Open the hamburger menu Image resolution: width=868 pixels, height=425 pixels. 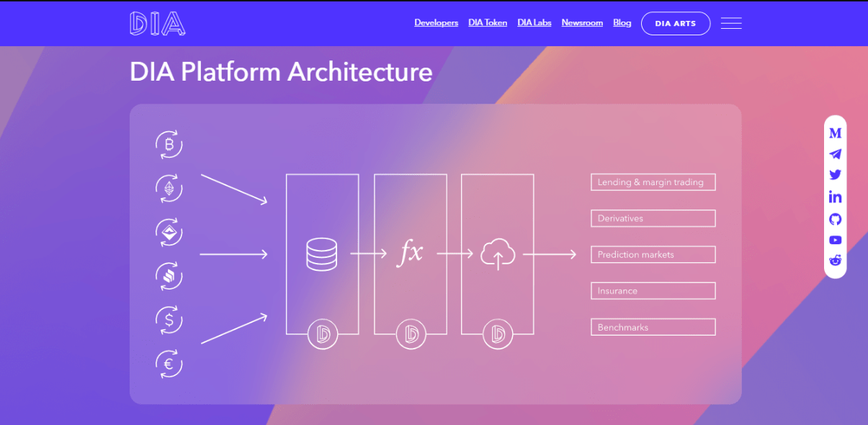click(731, 22)
